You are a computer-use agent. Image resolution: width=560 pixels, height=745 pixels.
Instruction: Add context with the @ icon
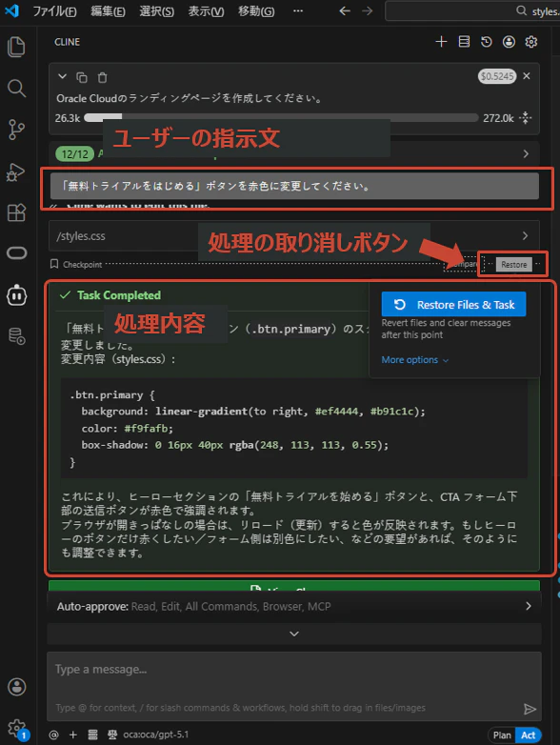click(x=53, y=735)
